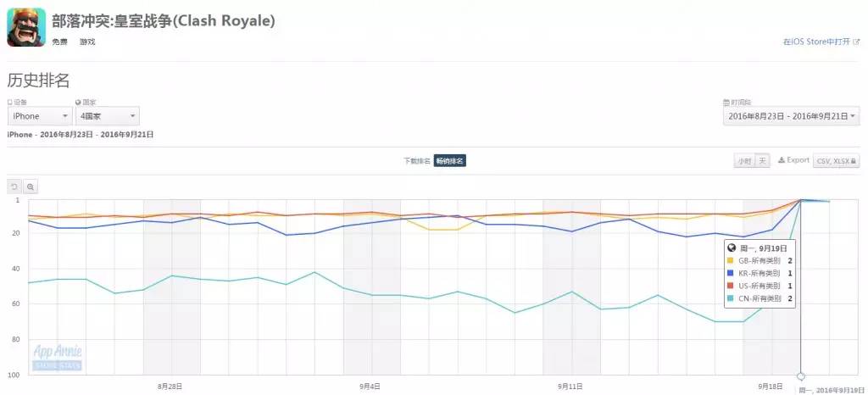Click the Export download icon
This screenshot has height=395, width=868.
pos(782,160)
